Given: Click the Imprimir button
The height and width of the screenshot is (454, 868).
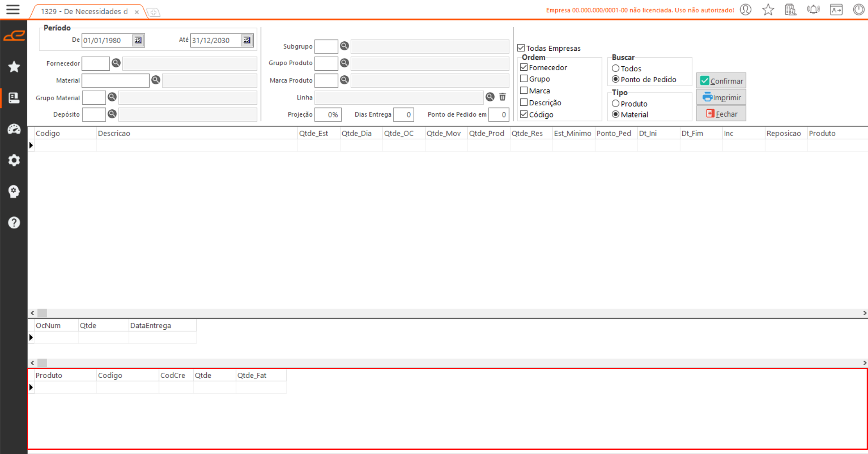Looking at the screenshot, I should 721,98.
